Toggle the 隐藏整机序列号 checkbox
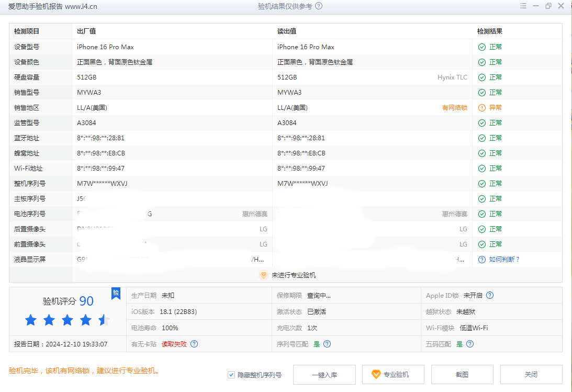 [x=231, y=375]
